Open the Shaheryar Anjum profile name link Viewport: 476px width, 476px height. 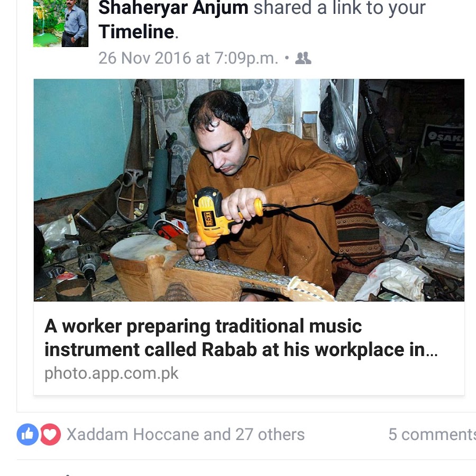tap(173, 8)
